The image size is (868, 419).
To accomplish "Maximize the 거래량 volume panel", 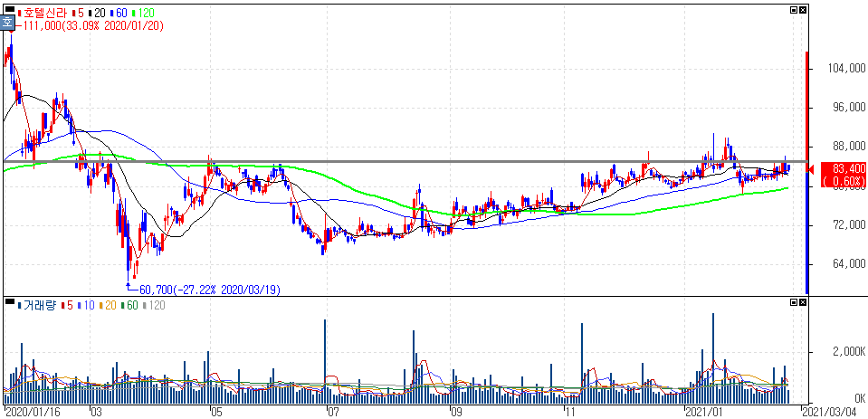I will tap(794, 302).
